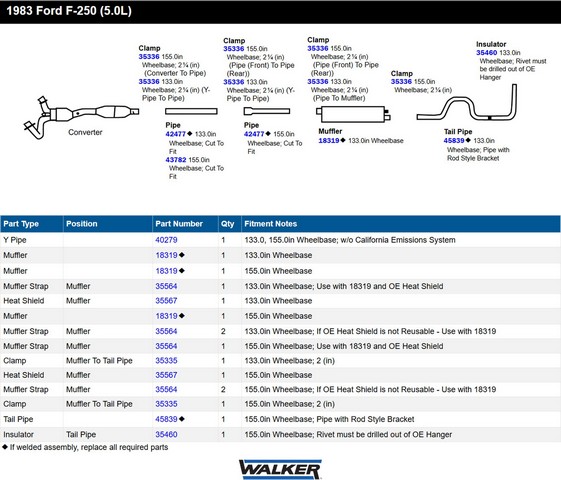
Task: Open Pipe 43782 link in diagram
Action: click(176, 160)
